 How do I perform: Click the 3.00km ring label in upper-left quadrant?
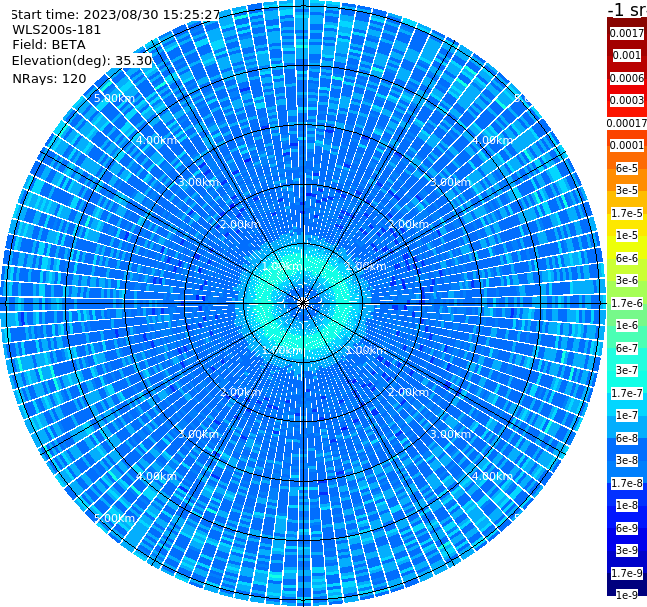(198, 182)
